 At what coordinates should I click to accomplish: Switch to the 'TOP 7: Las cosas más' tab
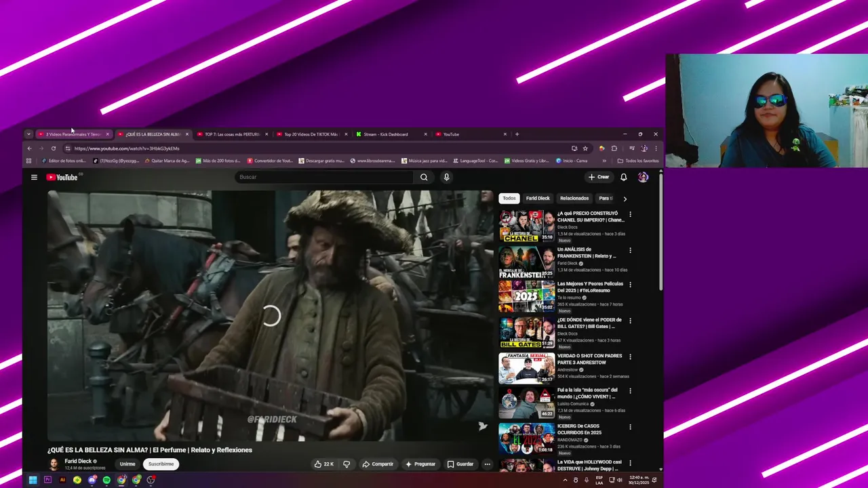232,134
